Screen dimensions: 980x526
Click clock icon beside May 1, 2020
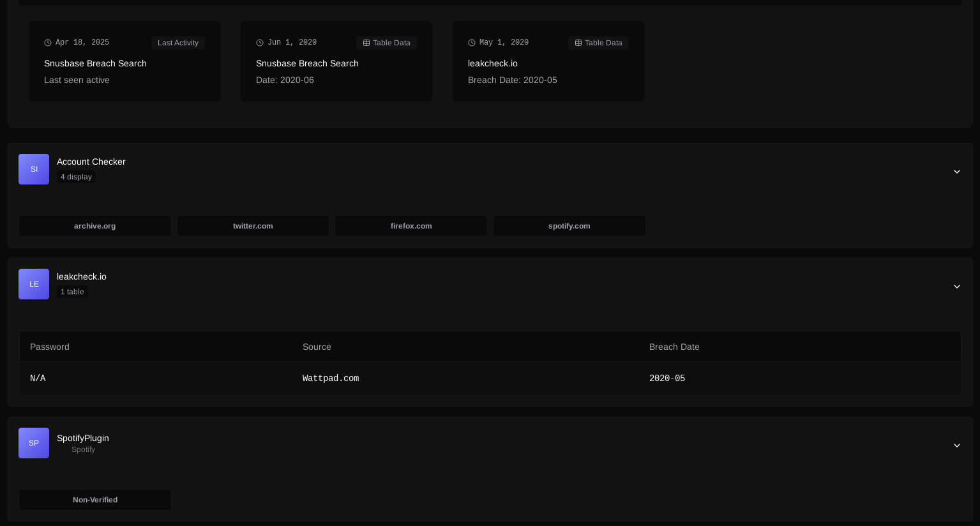[x=472, y=43]
